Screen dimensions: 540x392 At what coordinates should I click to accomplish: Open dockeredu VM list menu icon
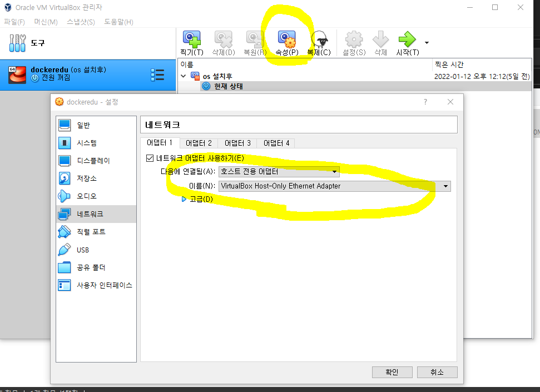coord(157,75)
